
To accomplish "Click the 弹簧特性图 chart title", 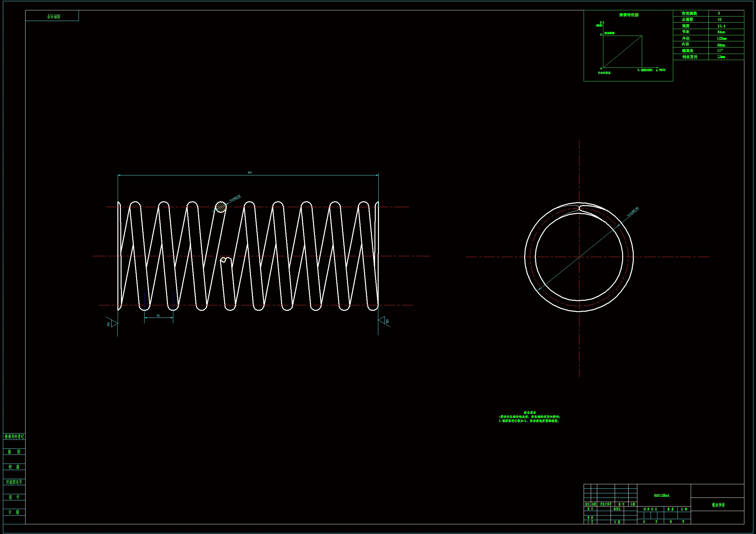I will pos(629,15).
